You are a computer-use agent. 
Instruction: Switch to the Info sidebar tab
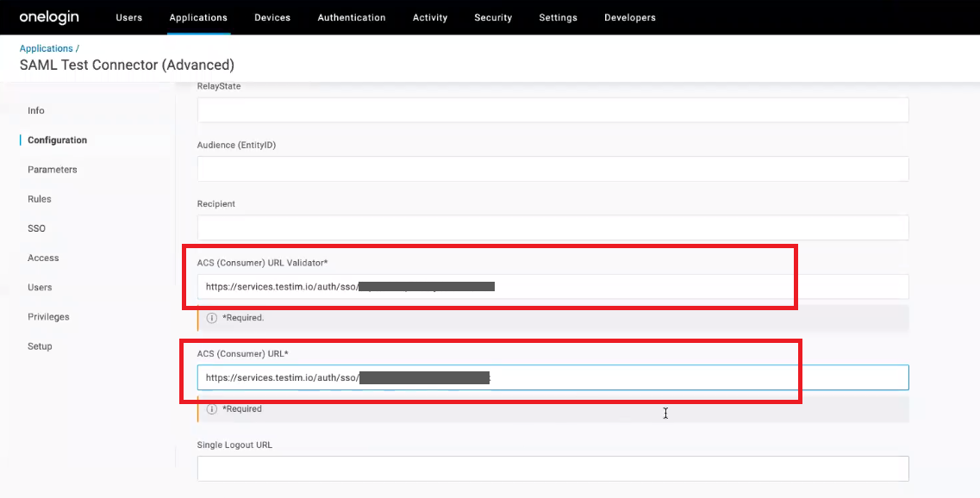[x=36, y=111]
